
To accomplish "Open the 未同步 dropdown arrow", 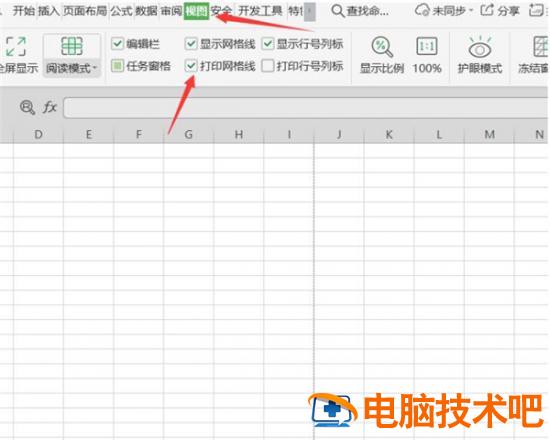I will pyautogui.click(x=470, y=11).
